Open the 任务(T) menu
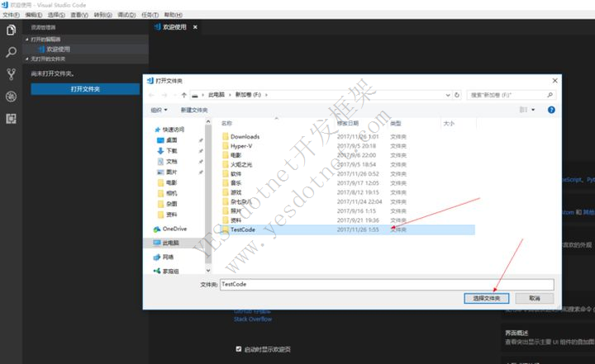The height and width of the screenshot is (364, 595). 150,15
